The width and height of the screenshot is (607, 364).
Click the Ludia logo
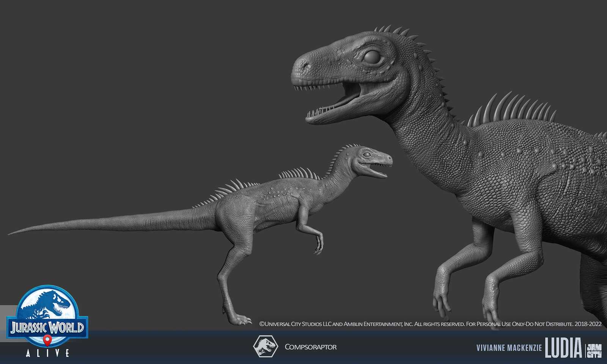pyautogui.click(x=563, y=348)
